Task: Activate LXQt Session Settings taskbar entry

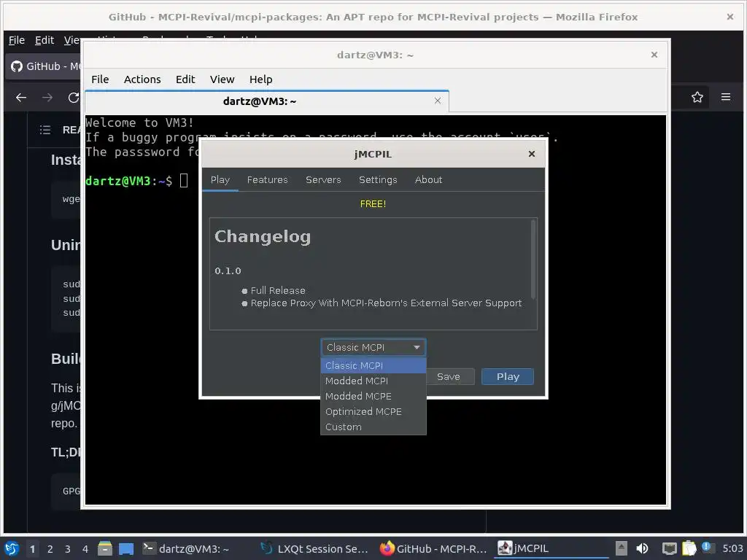Action: (315, 548)
